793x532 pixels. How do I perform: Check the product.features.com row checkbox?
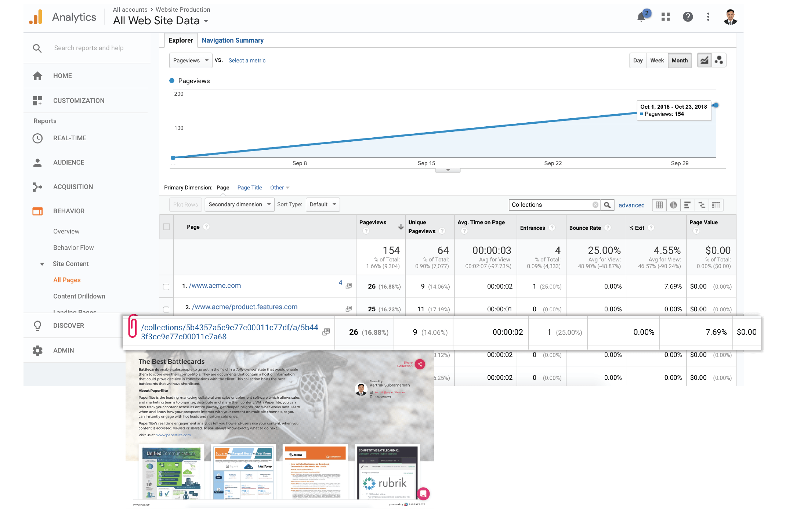[x=166, y=310]
